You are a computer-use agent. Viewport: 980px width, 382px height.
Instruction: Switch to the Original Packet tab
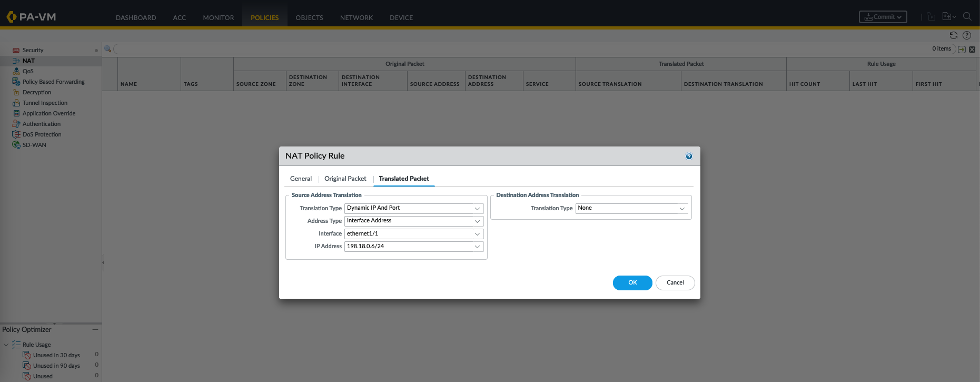345,179
